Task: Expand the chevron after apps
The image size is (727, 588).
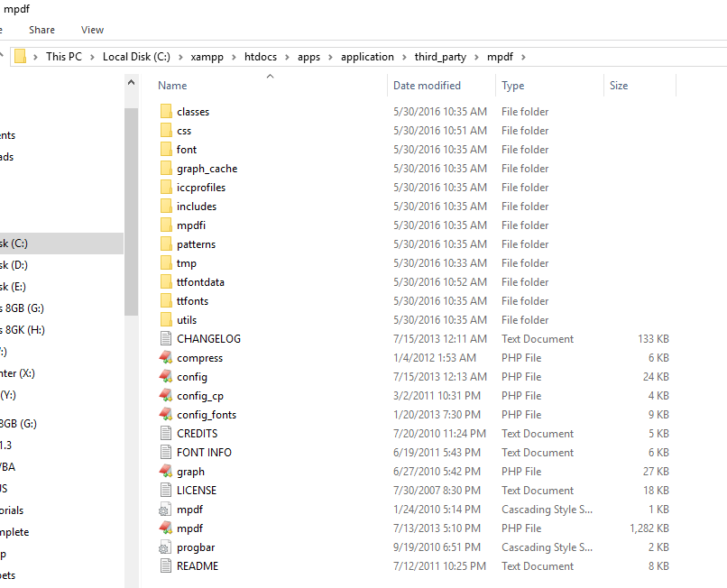Action: [x=331, y=57]
